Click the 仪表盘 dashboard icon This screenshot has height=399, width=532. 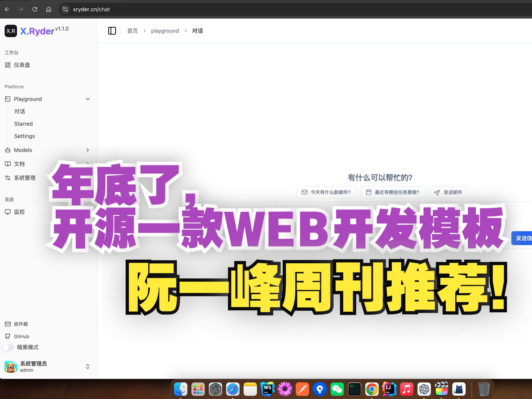(8, 65)
